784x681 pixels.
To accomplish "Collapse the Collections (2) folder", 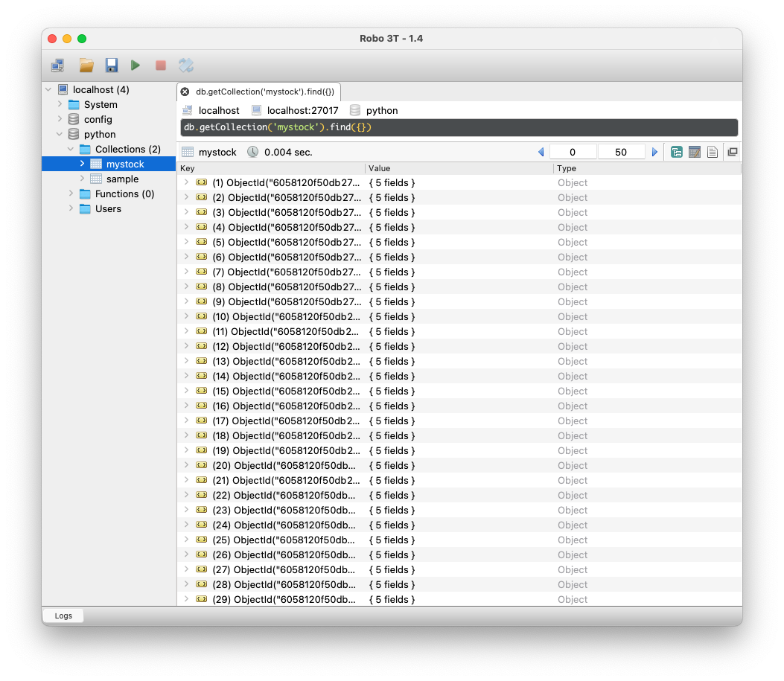I will [71, 149].
